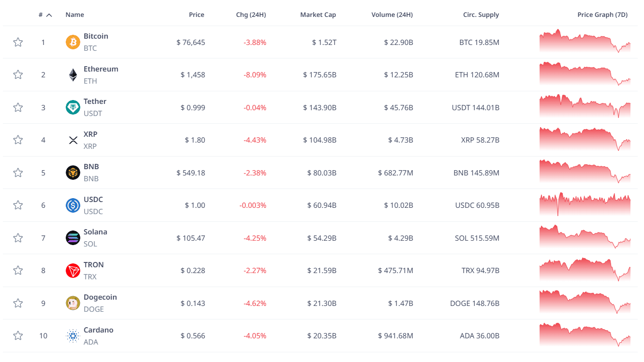Toggle the favorite star for Bitcoin

pyautogui.click(x=18, y=42)
